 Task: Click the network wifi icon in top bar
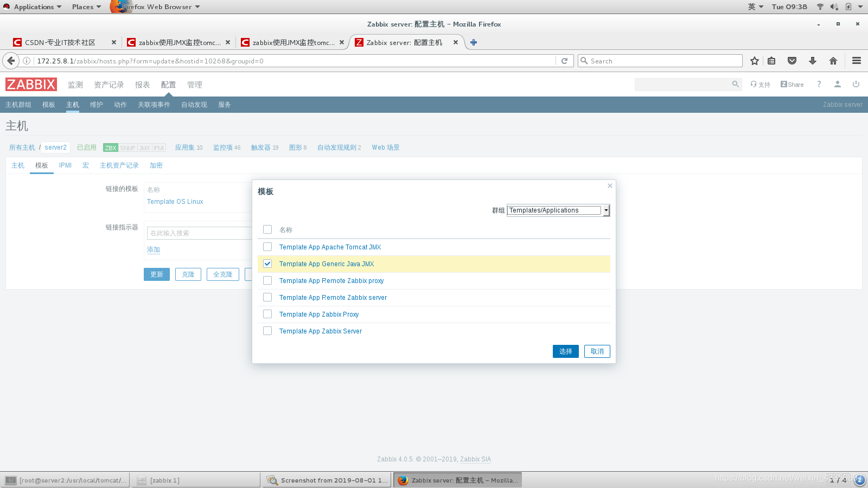820,7
